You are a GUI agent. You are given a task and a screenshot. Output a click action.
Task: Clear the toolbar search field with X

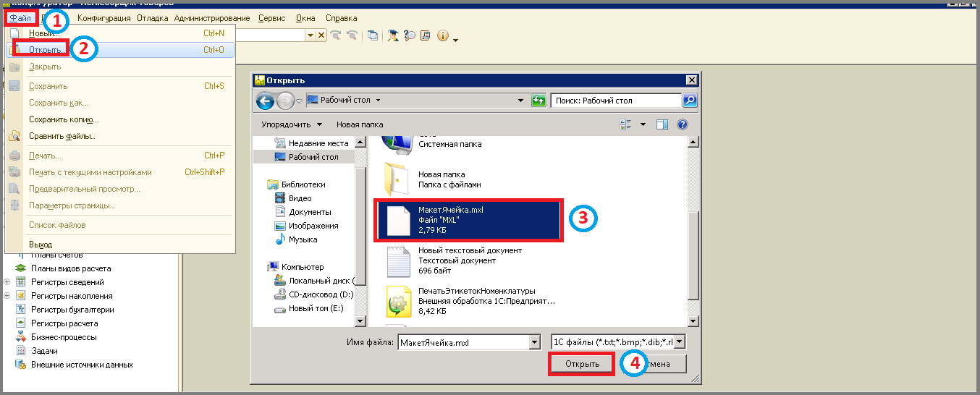point(321,35)
